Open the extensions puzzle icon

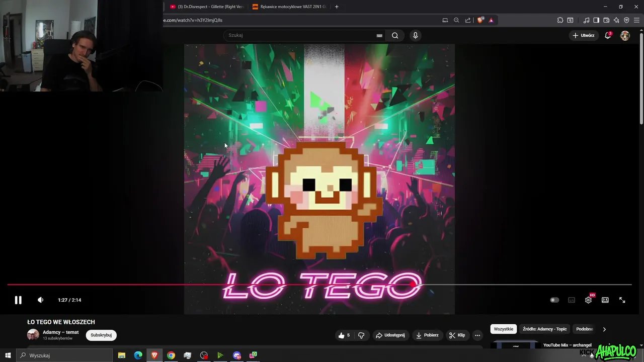pyautogui.click(x=560, y=20)
